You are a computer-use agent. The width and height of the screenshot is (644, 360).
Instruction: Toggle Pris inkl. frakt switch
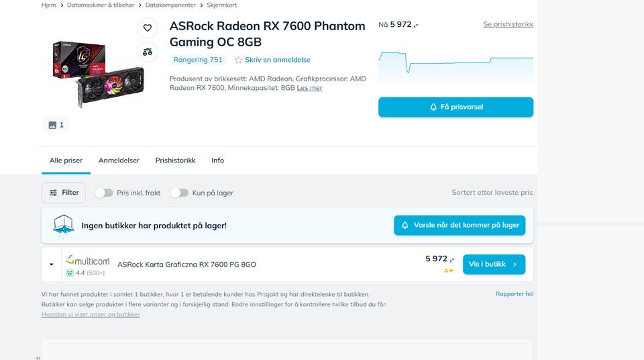click(104, 193)
